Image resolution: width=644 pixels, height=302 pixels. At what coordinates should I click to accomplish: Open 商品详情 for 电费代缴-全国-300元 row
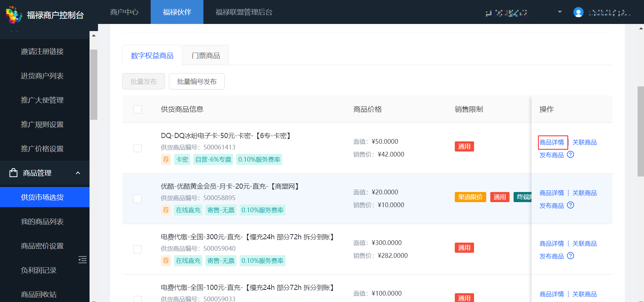point(552,244)
